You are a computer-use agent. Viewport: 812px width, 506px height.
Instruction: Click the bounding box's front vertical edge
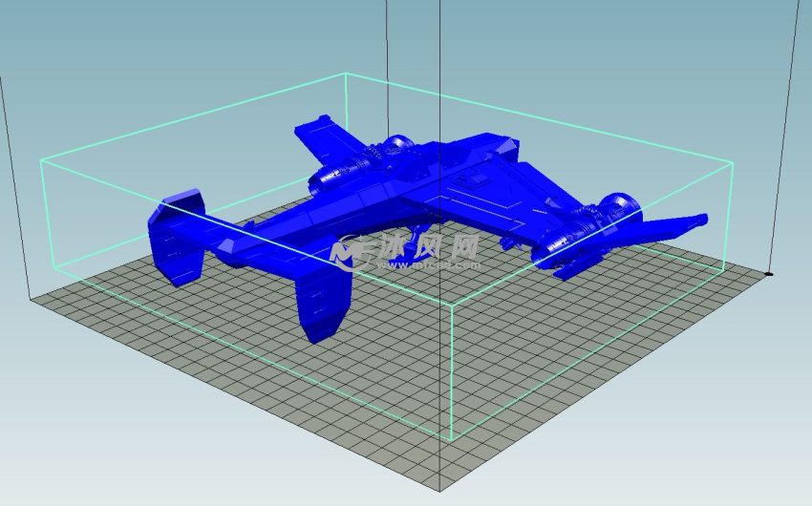point(451,372)
